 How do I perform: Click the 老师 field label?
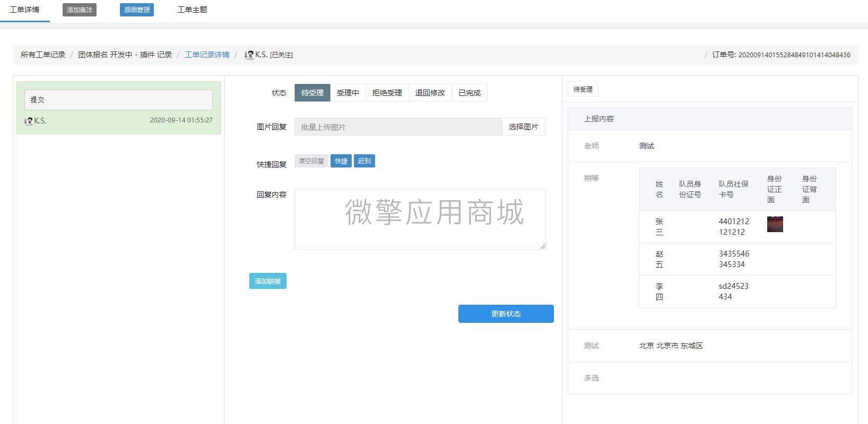click(592, 146)
